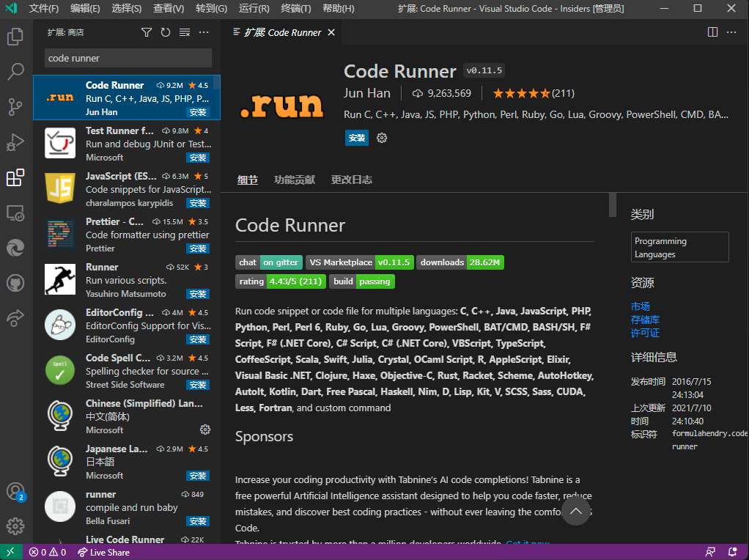Click the Programming Languages category

(679, 248)
